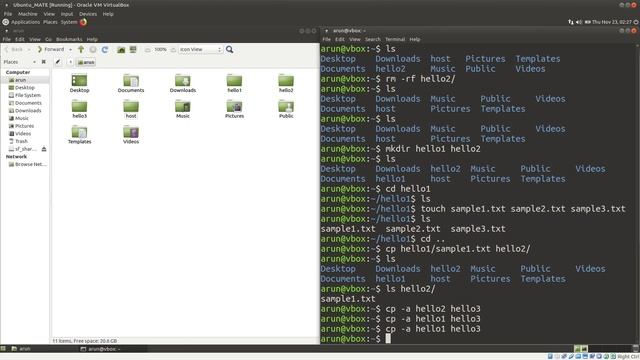Click the clock showing Thu Nov 23
Viewport: 640px width, 360px height.
(x=612, y=22)
